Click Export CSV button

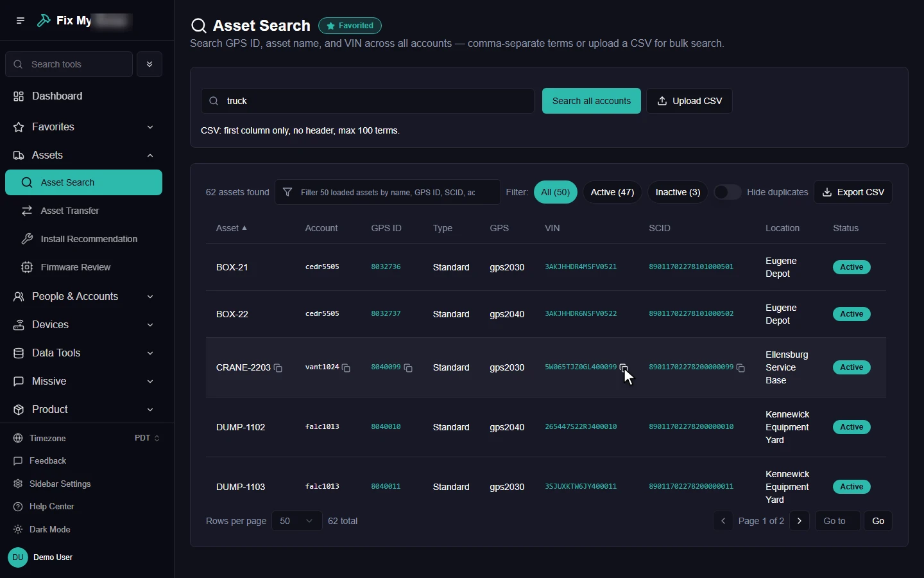(x=853, y=192)
